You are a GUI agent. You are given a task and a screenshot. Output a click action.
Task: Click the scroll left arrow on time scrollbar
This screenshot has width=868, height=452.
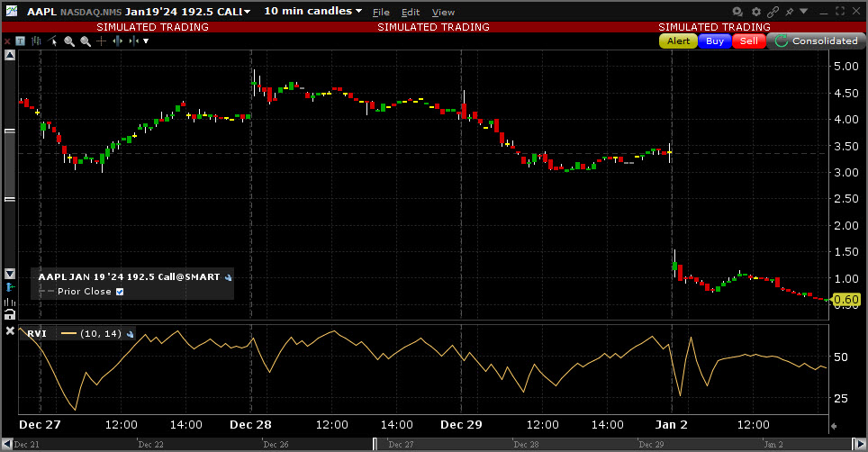coord(7,444)
